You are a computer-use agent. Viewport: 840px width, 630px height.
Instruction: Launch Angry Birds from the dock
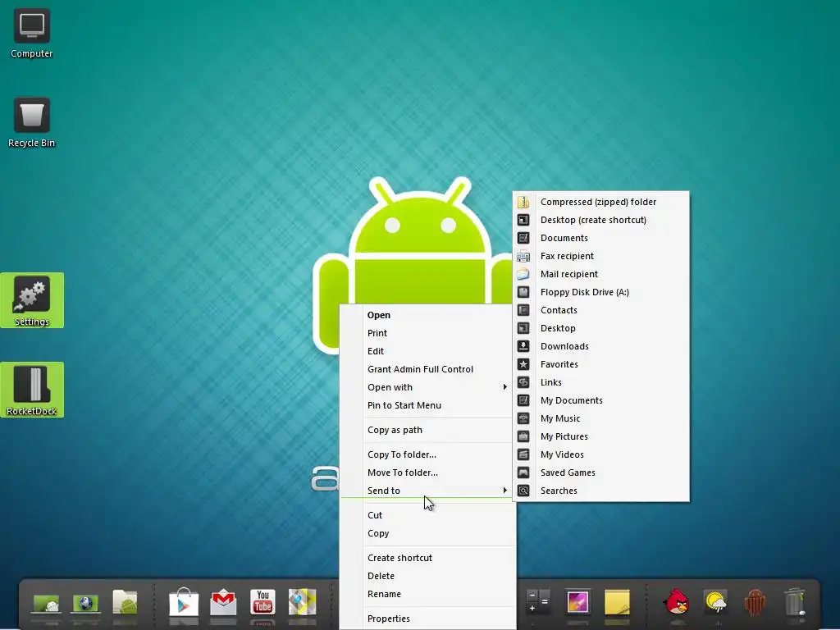676,601
